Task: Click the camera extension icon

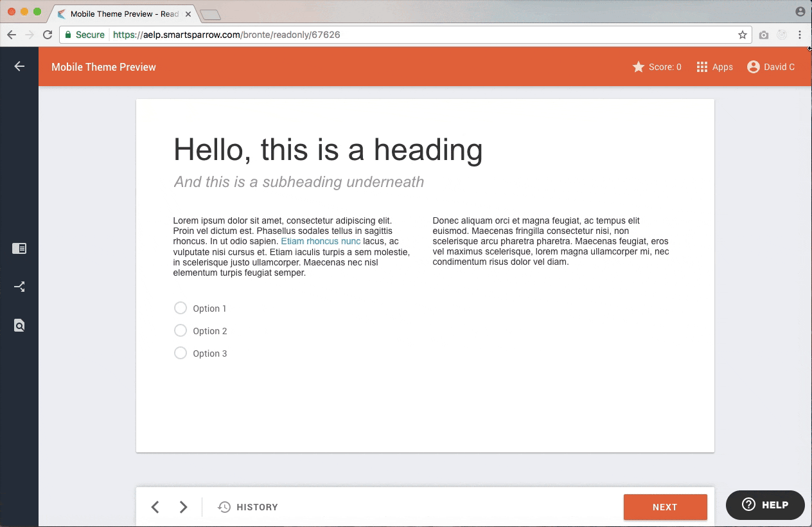Action: point(763,35)
